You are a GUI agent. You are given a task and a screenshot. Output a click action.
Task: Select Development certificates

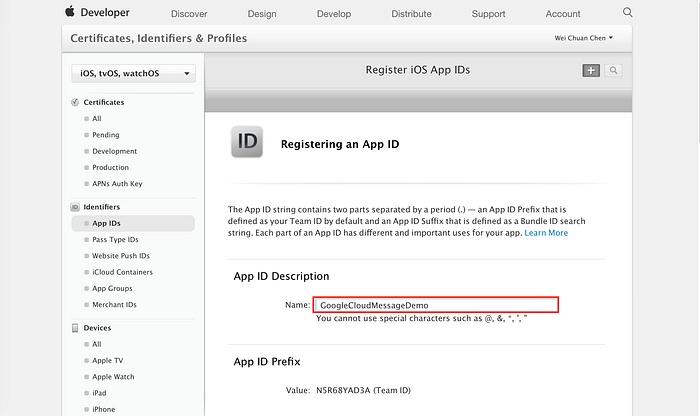[x=115, y=151]
